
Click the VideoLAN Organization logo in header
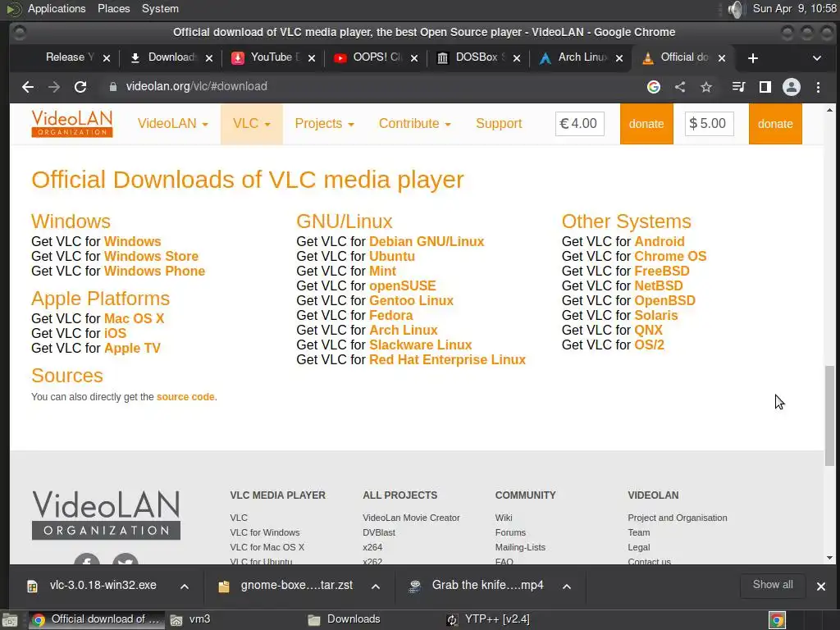click(72, 124)
